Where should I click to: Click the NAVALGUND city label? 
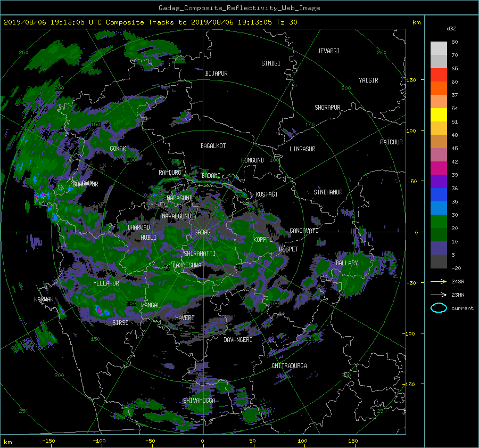click(176, 216)
